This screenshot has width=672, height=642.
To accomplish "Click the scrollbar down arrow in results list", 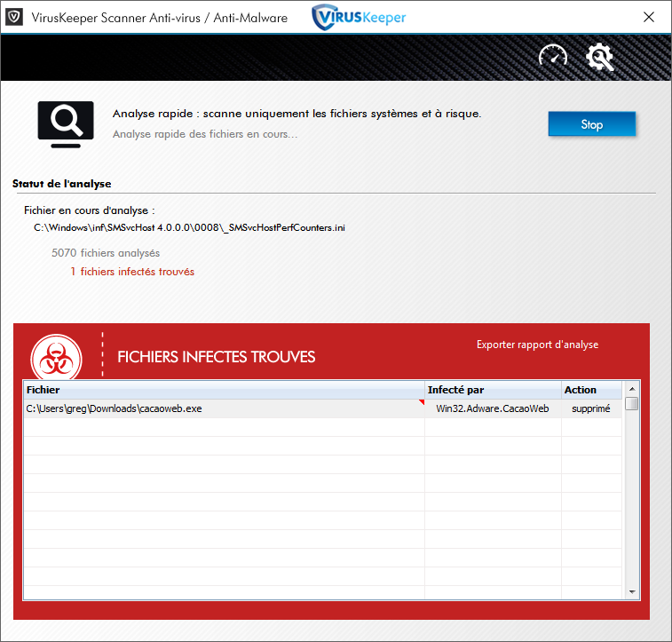I will [x=632, y=591].
